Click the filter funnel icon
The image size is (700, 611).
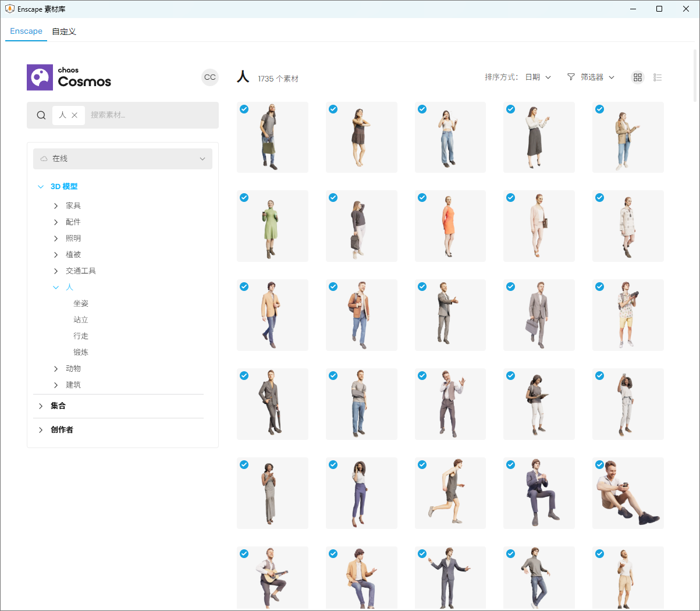(x=571, y=77)
